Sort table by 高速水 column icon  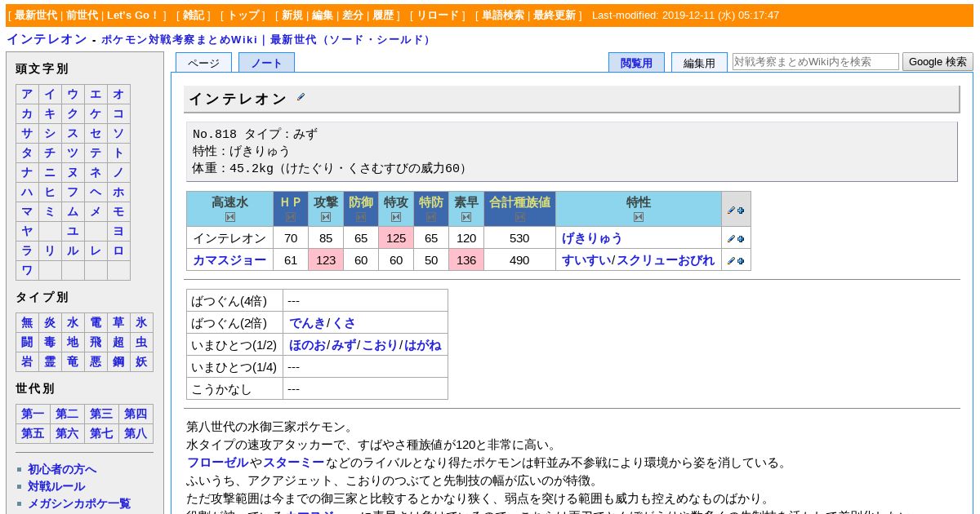click(230, 217)
